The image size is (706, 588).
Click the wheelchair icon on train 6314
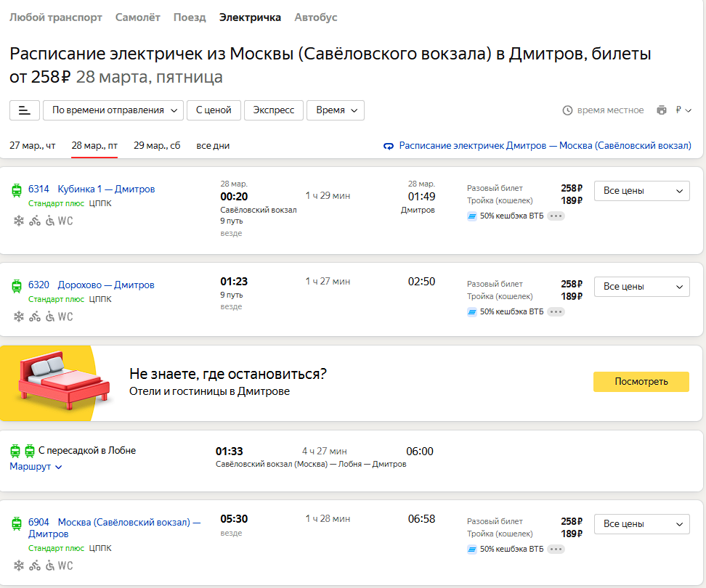50,221
